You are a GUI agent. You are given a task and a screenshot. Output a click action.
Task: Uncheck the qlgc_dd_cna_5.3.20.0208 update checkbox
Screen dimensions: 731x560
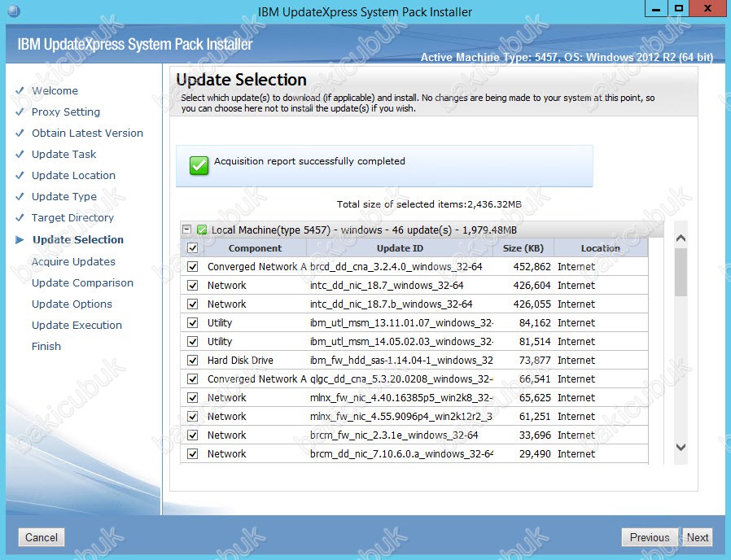pos(193,378)
